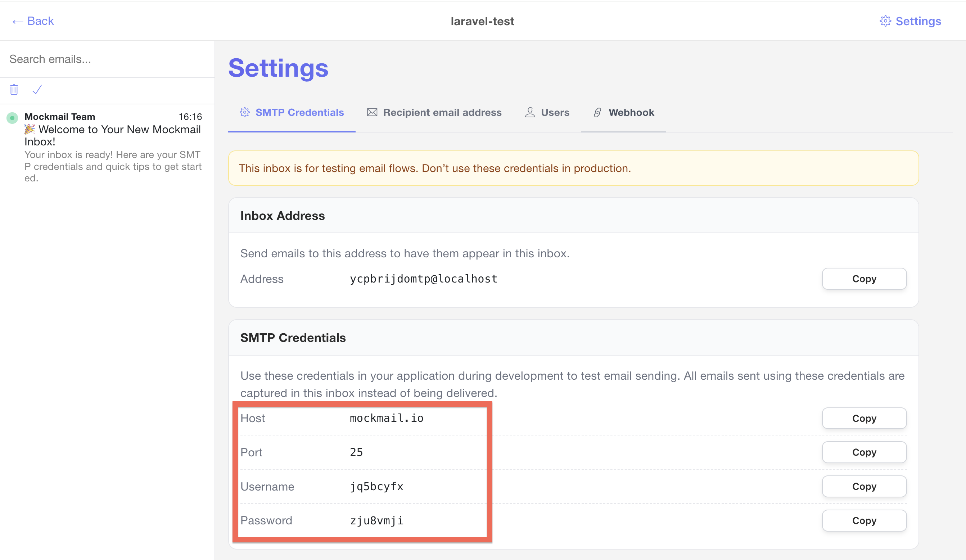Select the SMTP Credentials tab
This screenshot has height=560, width=966.
tap(300, 112)
